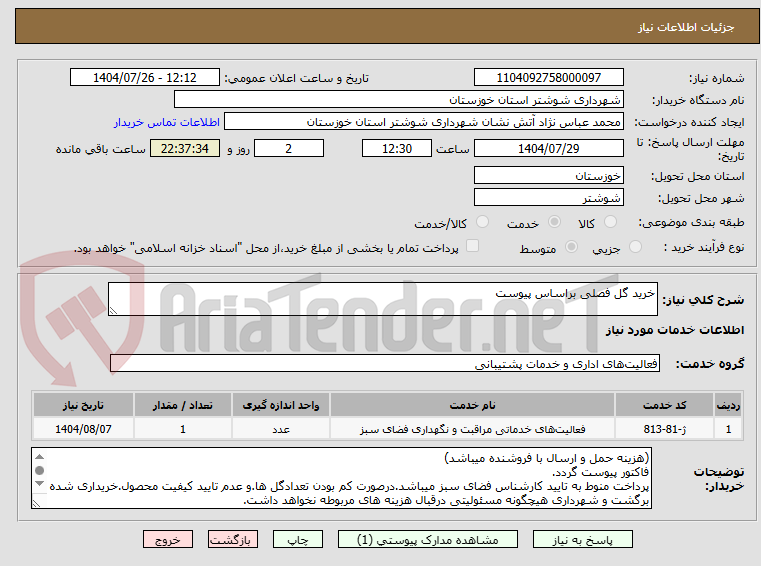Click the delivery province field خوزستان
761x566 pixels.
tap(548, 176)
